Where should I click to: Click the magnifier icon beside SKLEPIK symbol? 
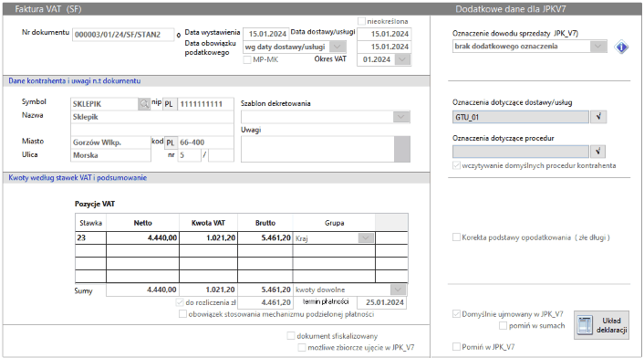tap(144, 104)
